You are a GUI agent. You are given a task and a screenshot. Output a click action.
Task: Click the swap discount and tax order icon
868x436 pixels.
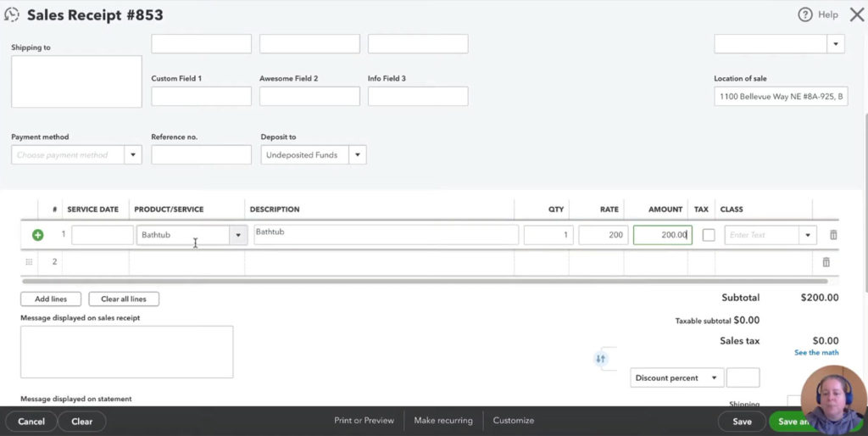[601, 359]
